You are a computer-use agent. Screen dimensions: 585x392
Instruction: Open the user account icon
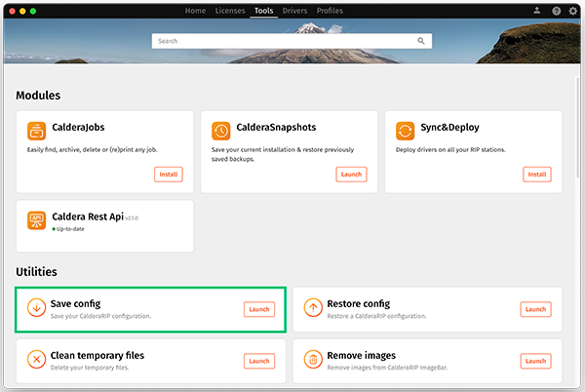[x=536, y=11]
